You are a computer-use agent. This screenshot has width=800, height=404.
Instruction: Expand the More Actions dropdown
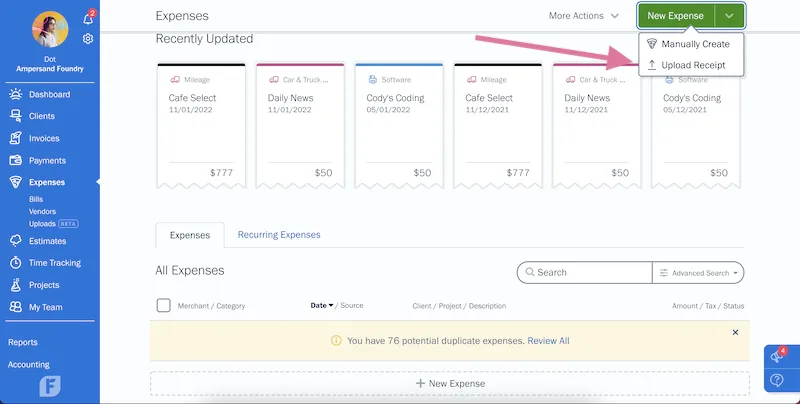click(584, 16)
